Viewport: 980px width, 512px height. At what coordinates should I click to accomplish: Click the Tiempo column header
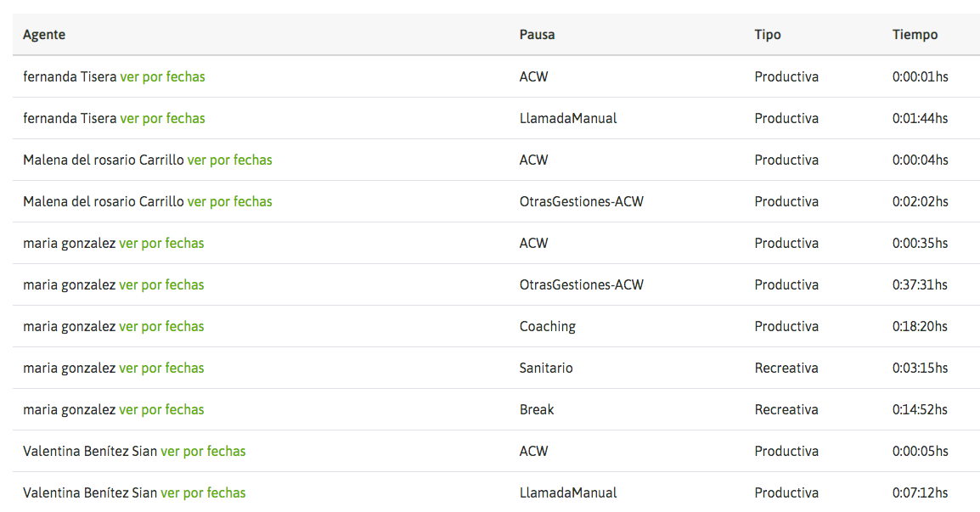[x=915, y=35]
